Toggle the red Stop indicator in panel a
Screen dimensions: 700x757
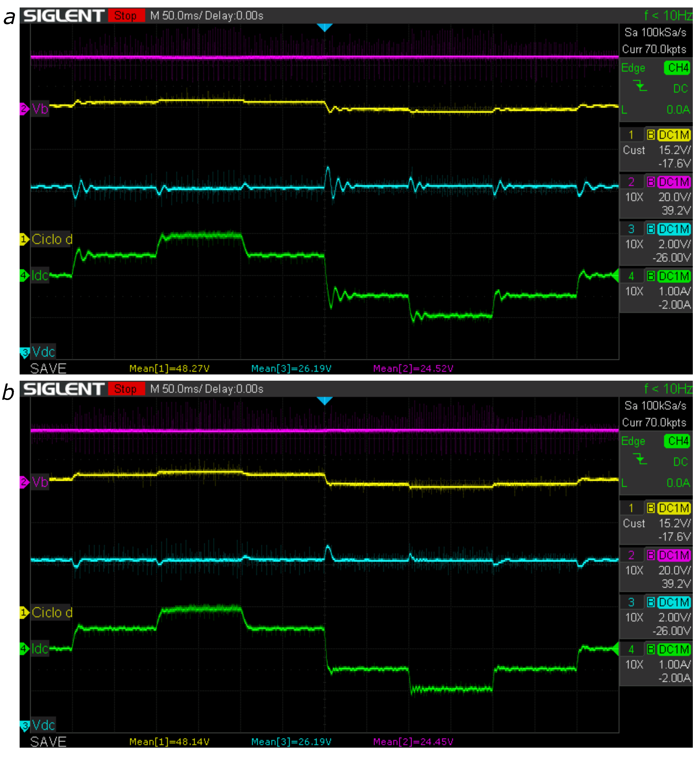(126, 16)
